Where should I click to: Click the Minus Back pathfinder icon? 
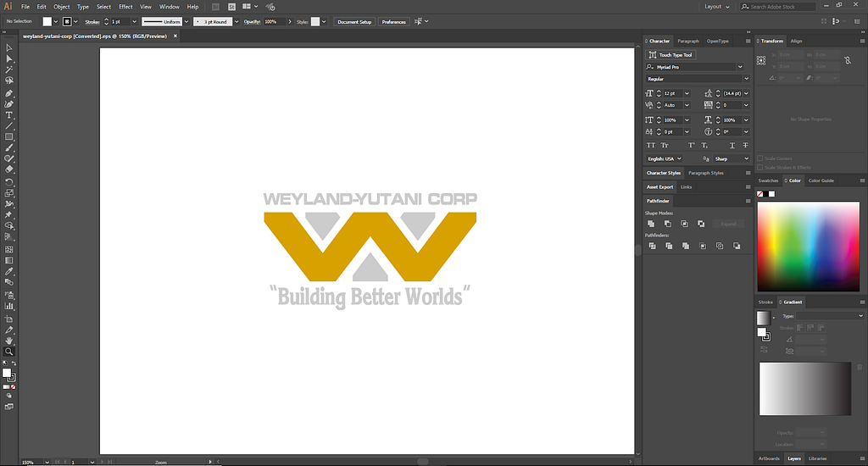pos(737,246)
